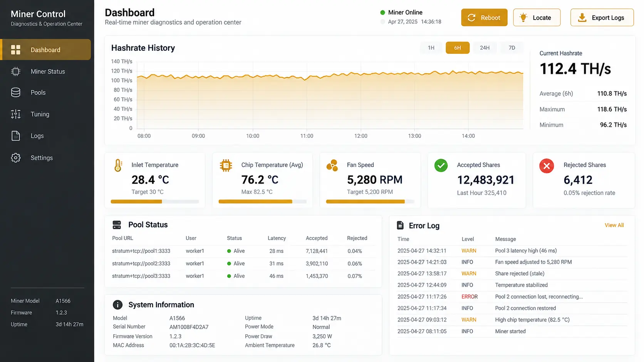Click the Inlet Temperature progress bar
The height and width of the screenshot is (362, 644).
(155, 202)
